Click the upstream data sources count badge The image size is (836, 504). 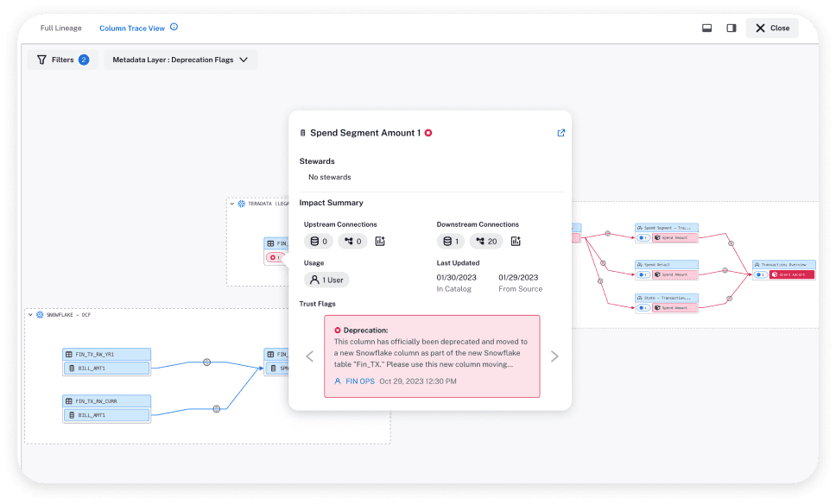click(319, 242)
